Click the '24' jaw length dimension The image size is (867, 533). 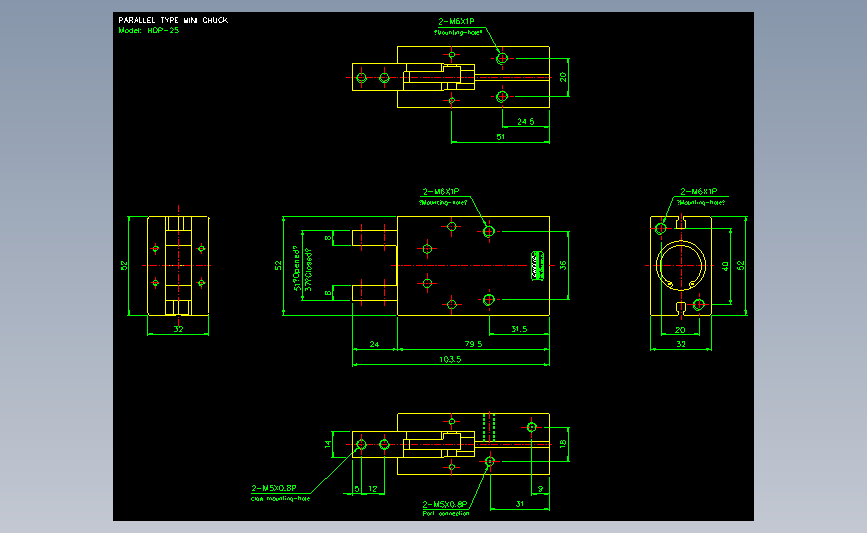click(x=374, y=344)
